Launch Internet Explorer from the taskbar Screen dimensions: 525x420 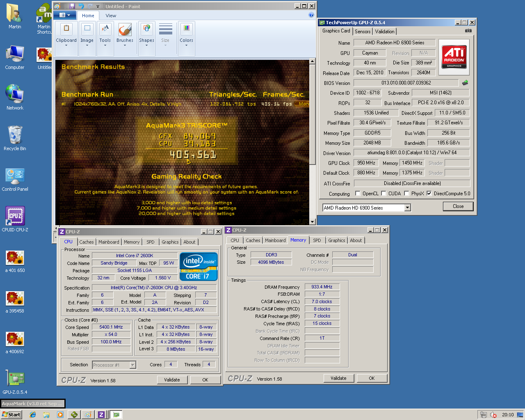pyautogui.click(x=33, y=415)
